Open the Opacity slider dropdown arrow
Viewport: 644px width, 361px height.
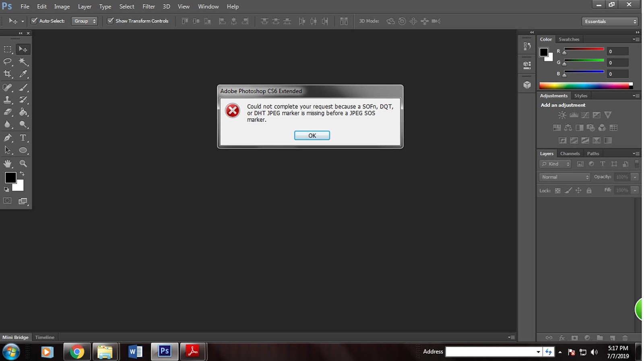[x=635, y=177]
